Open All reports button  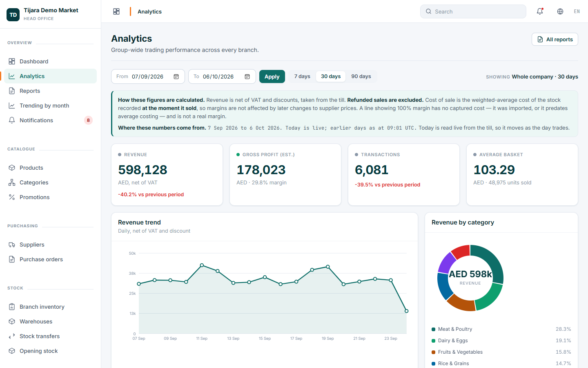tap(555, 39)
